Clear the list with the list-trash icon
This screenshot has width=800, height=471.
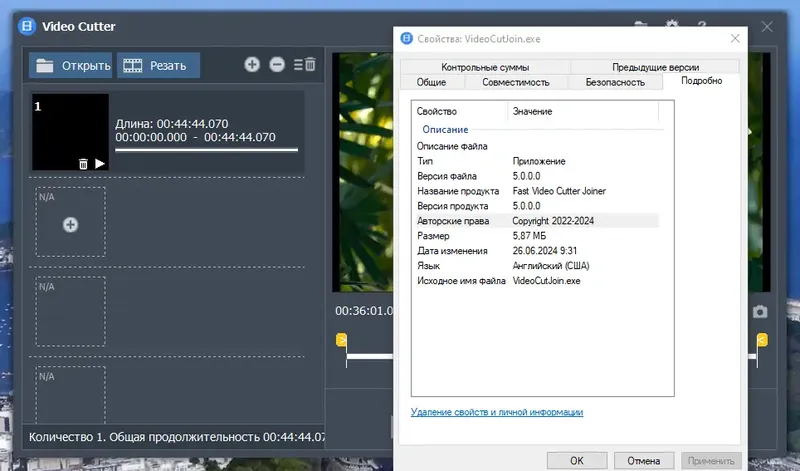[x=305, y=64]
